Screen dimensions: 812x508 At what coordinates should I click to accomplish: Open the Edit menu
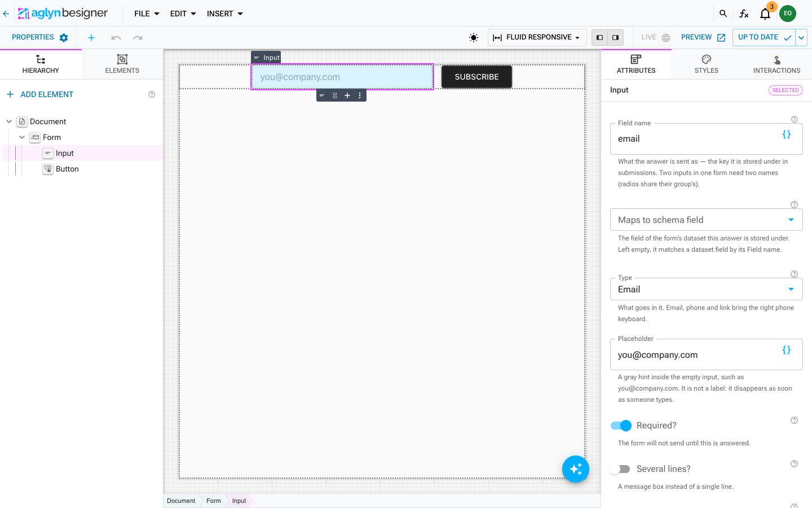tap(183, 14)
